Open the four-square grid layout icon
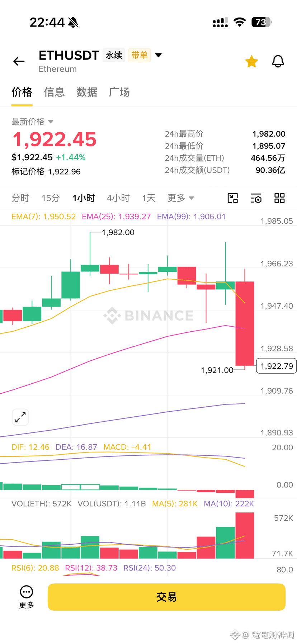 coord(279,198)
